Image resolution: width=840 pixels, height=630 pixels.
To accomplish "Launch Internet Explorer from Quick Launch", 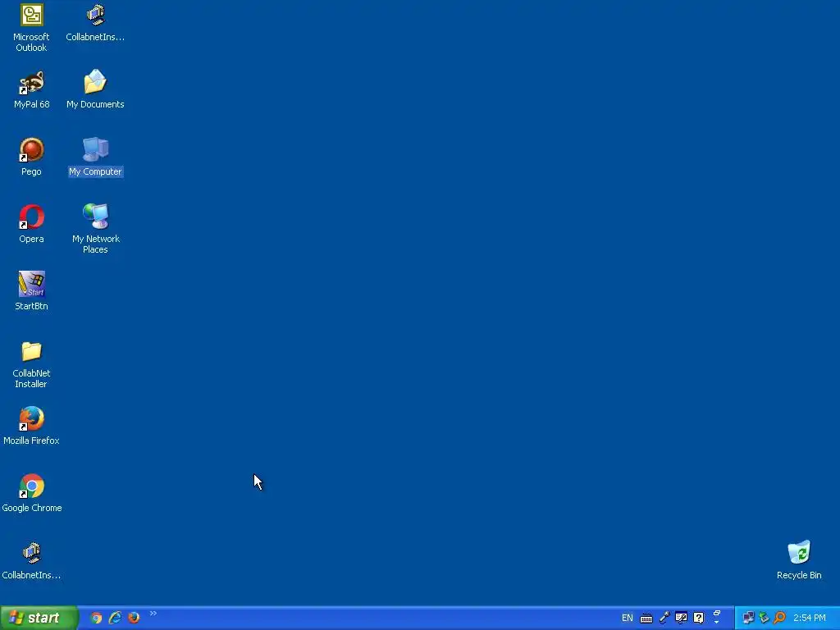I will [115, 618].
